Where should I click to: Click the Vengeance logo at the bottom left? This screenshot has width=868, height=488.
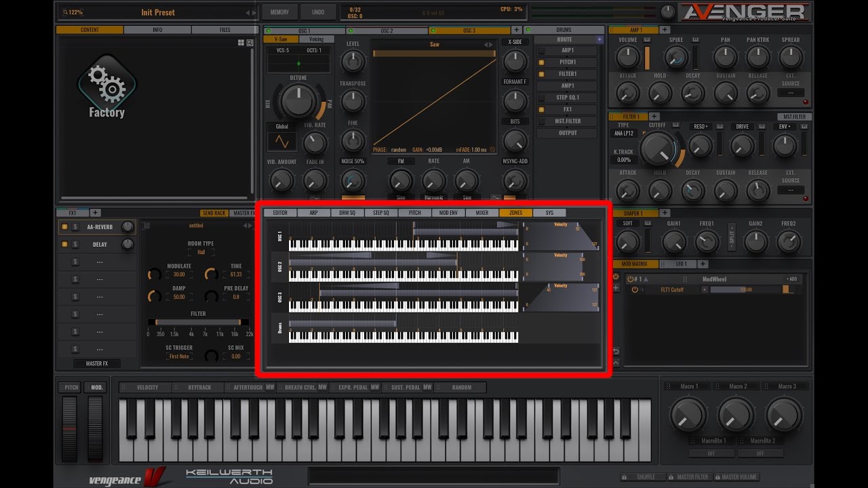click(127, 477)
